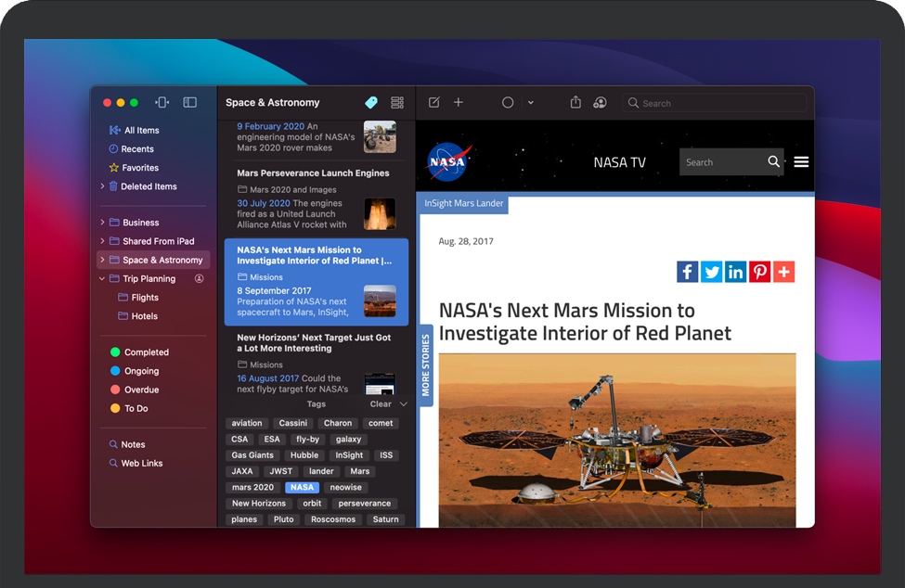Screen dimensions: 905x588
Task: Expand the Business folder
Action: click(102, 223)
